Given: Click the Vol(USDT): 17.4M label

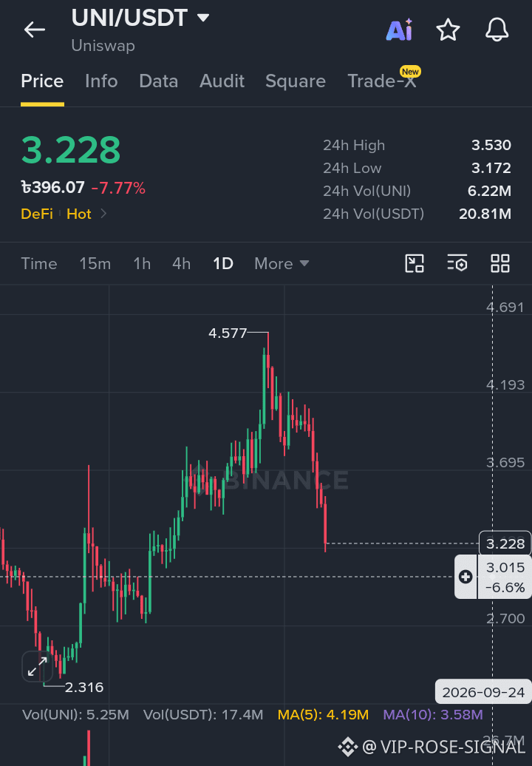Looking at the screenshot, I should [203, 715].
